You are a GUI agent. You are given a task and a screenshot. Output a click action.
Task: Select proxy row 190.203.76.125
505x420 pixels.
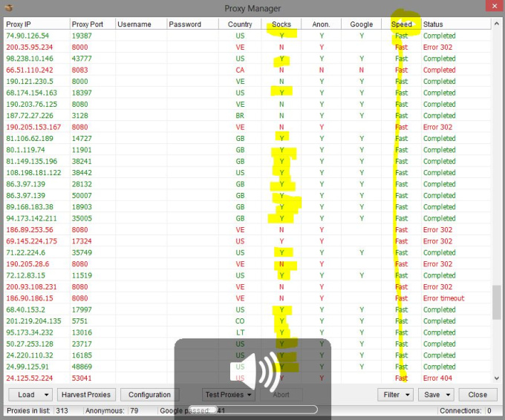pyautogui.click(x=247, y=105)
